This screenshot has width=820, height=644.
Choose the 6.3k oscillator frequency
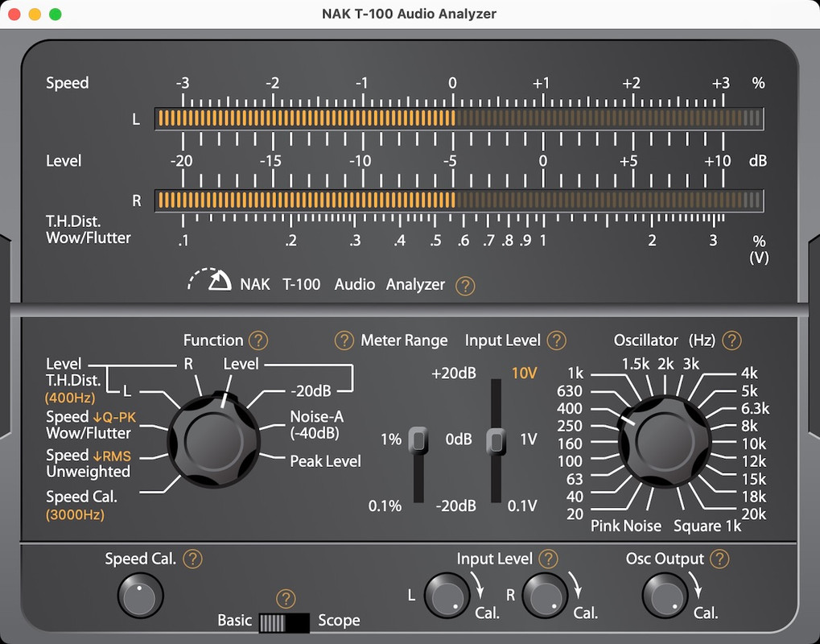point(755,409)
